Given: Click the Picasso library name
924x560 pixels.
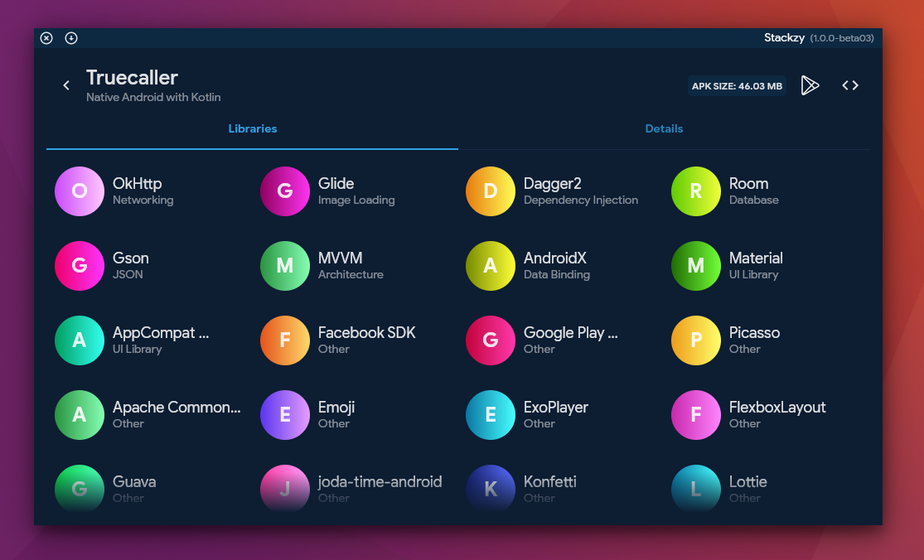Looking at the screenshot, I should (755, 333).
